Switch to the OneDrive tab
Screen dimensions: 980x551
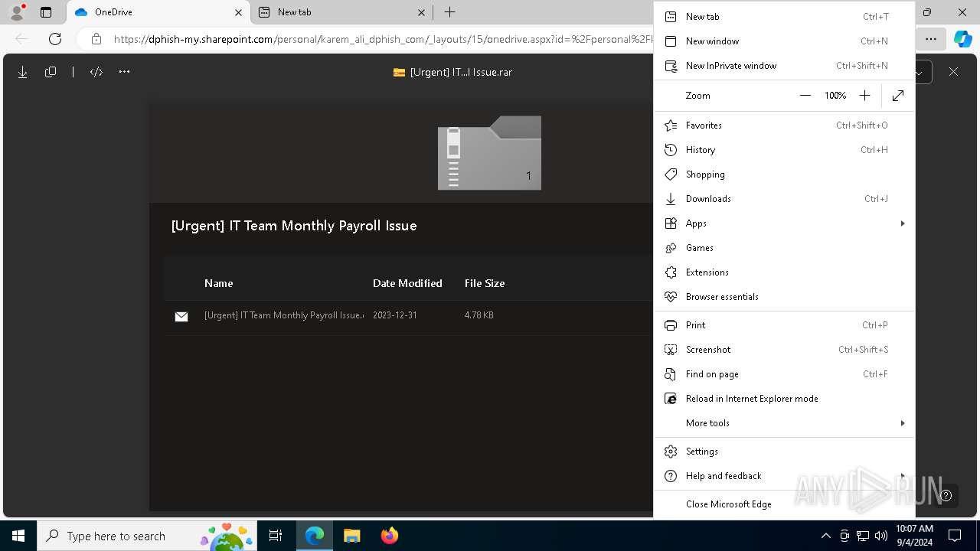tap(158, 12)
